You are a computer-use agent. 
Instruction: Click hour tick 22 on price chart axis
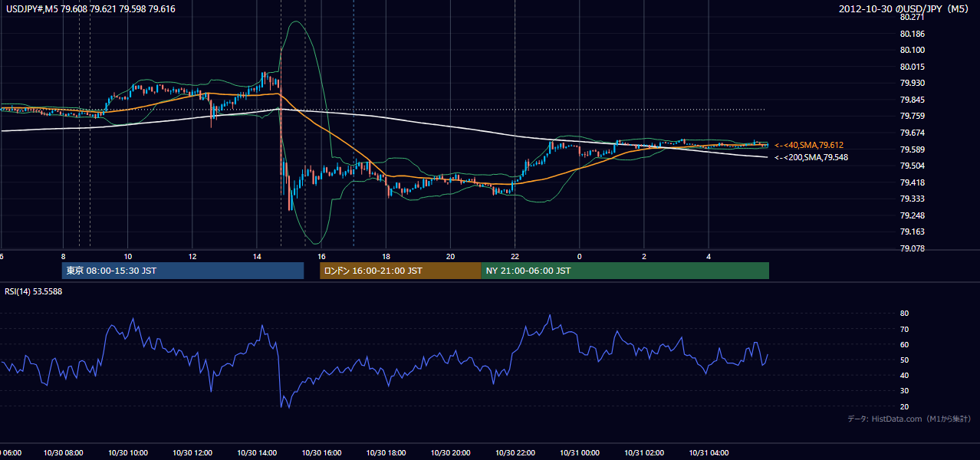pyautogui.click(x=515, y=256)
